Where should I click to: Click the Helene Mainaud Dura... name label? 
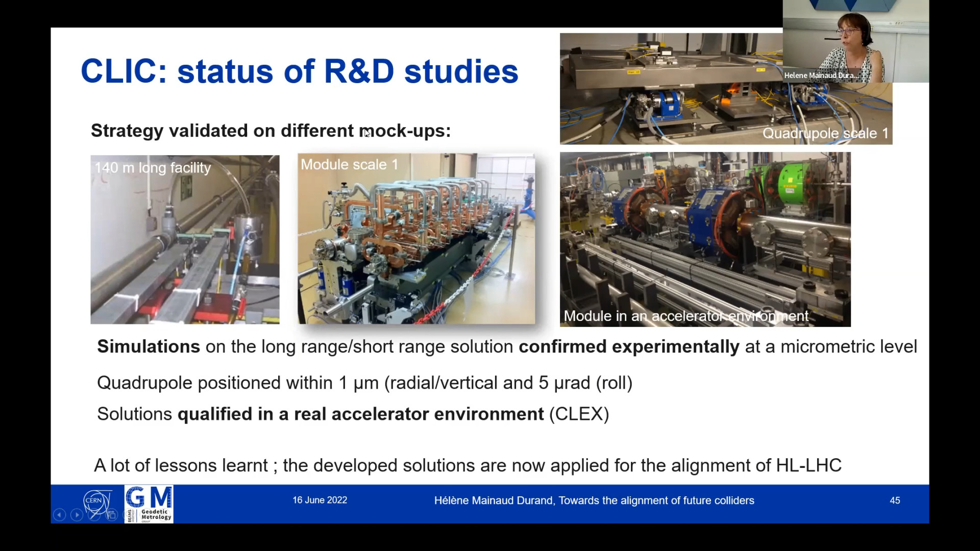(x=821, y=76)
